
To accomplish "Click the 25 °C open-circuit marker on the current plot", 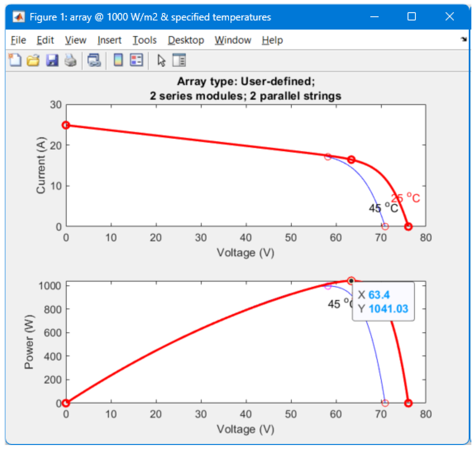I will point(408,227).
